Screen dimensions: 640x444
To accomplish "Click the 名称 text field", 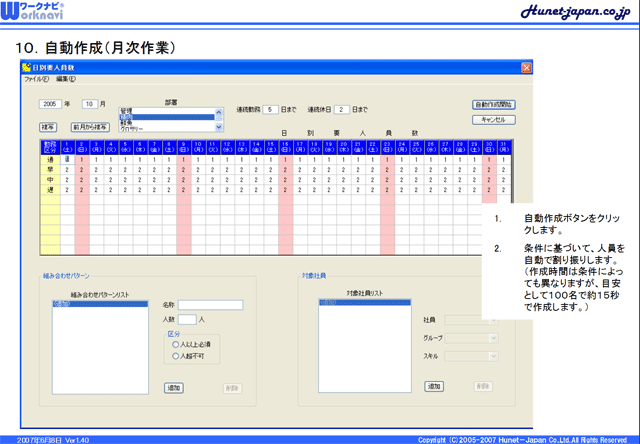I will point(210,305).
